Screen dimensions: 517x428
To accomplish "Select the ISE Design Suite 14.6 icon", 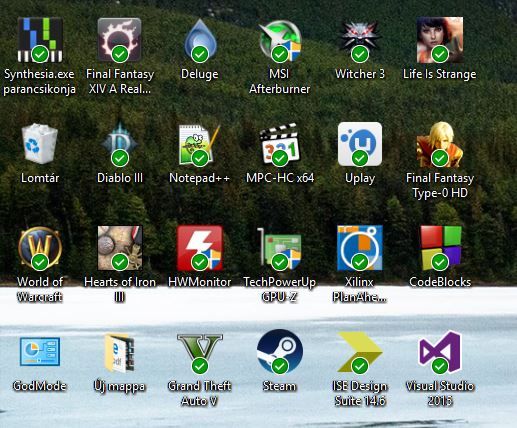I will [x=360, y=352].
